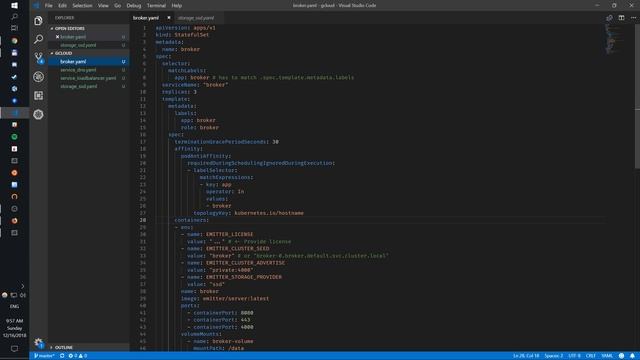The image size is (640, 360).
Task: Open the editor More Actions ellipsis
Action: click(633, 18)
